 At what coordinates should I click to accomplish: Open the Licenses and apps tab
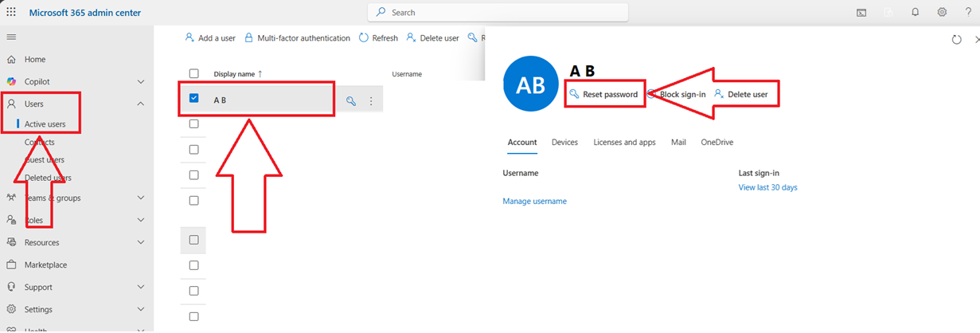624,143
